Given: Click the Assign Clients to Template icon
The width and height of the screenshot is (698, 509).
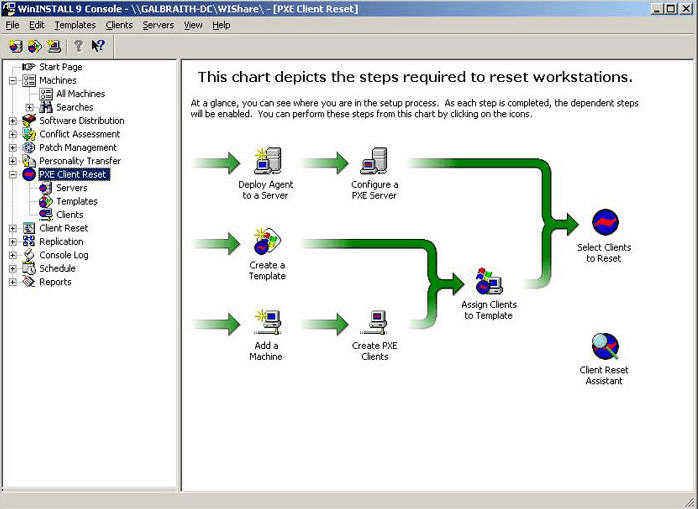Looking at the screenshot, I should click(489, 281).
